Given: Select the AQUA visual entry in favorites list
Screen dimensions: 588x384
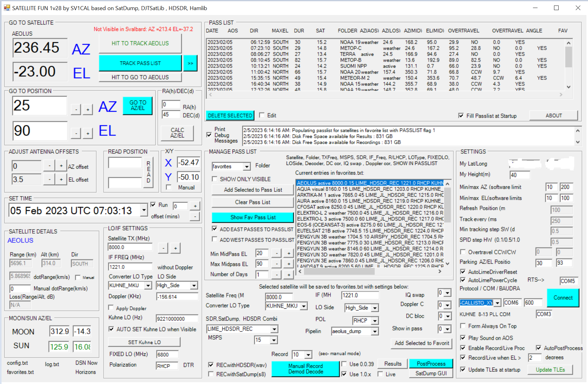Looking at the screenshot, I should click(369, 189).
